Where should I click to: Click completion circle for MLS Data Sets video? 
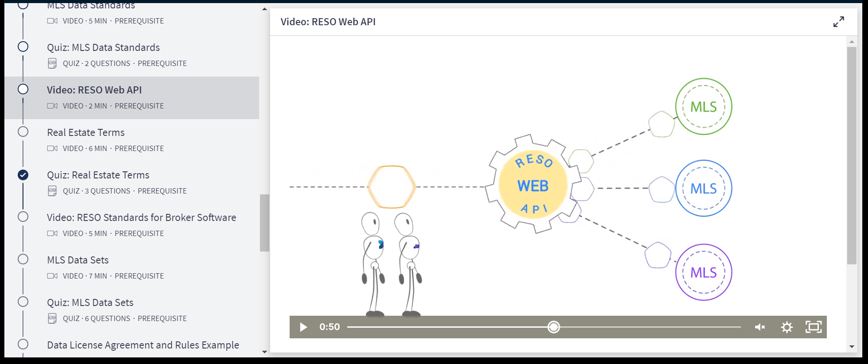point(23,259)
